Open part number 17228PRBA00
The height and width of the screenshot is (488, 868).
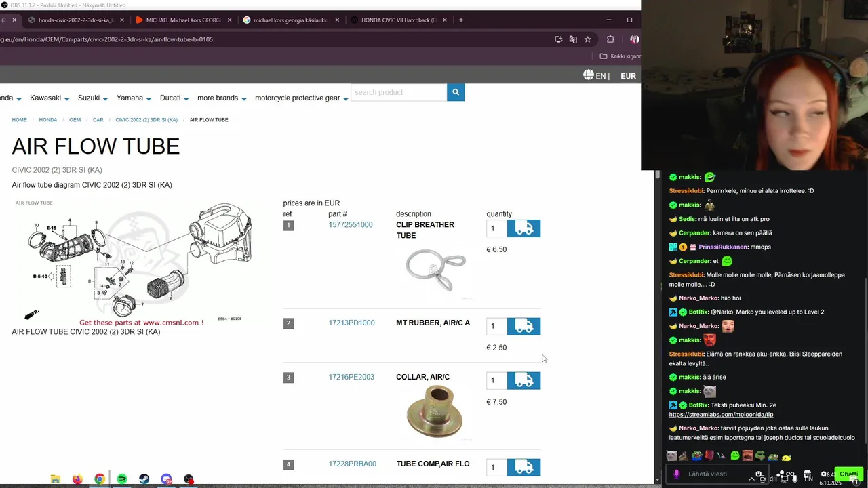point(352,464)
